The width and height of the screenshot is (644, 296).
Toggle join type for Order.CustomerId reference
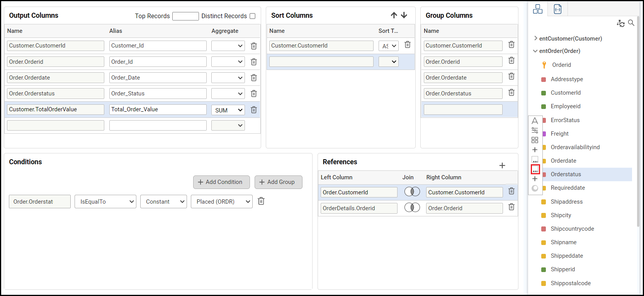(412, 192)
